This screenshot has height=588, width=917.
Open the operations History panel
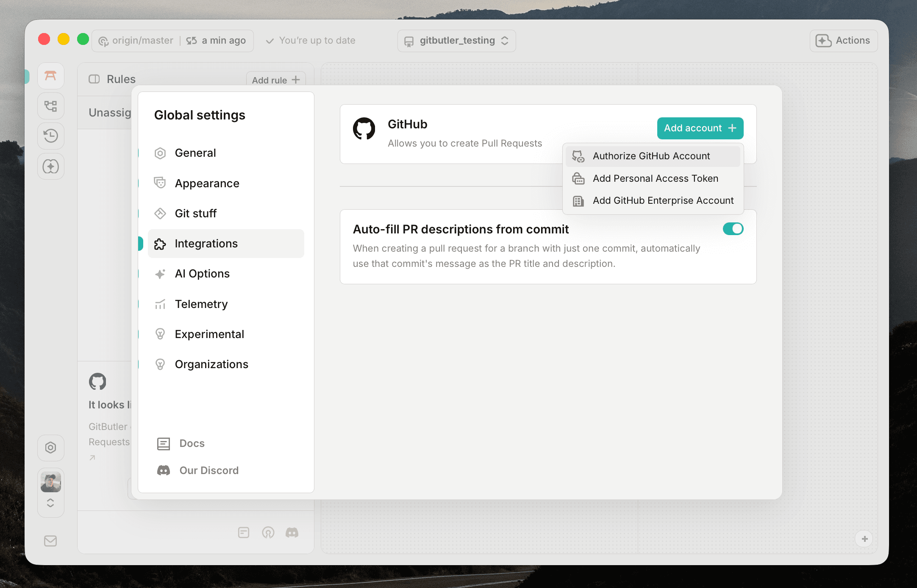click(50, 136)
